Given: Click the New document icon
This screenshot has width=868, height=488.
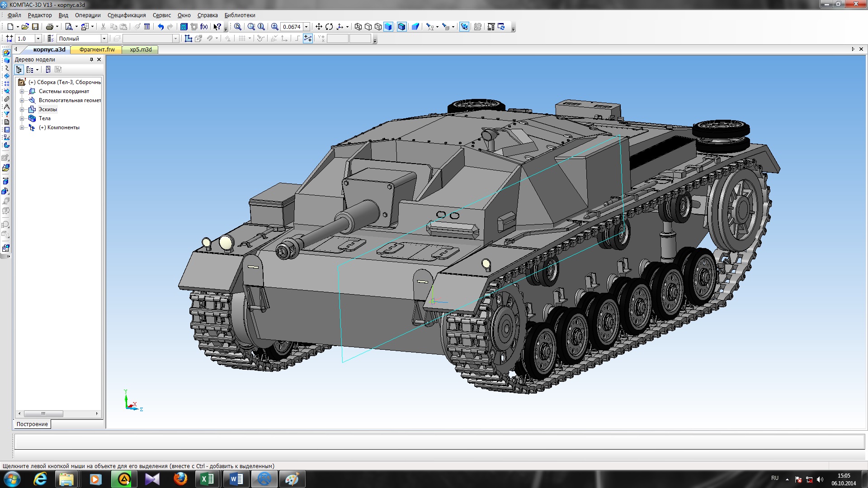Looking at the screenshot, I should pos(10,27).
